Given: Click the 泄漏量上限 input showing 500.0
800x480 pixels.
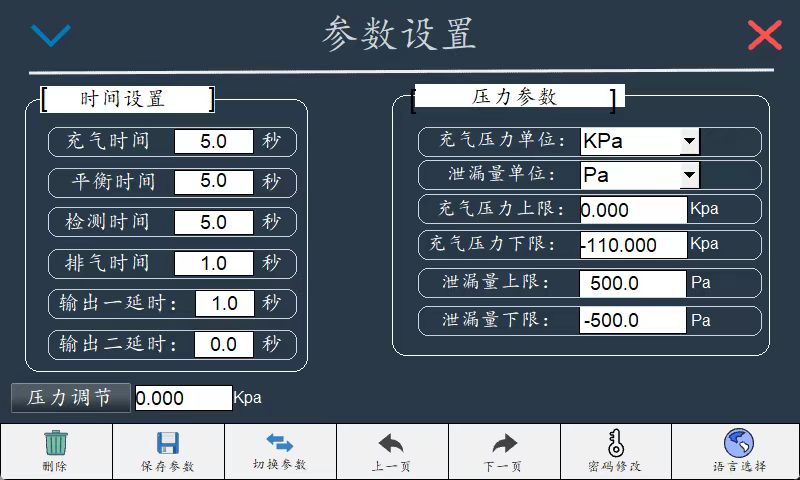Looking at the screenshot, I should tap(633, 283).
